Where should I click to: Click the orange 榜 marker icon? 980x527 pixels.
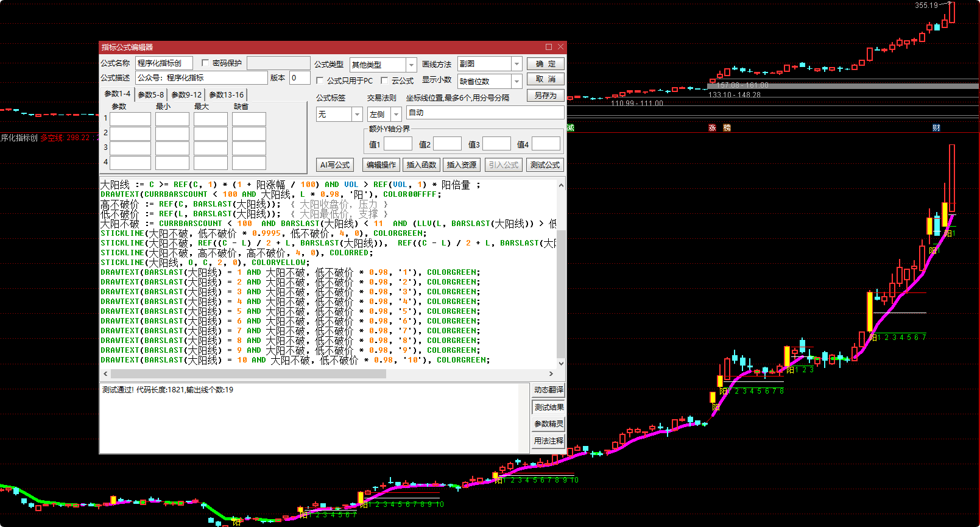727,128
